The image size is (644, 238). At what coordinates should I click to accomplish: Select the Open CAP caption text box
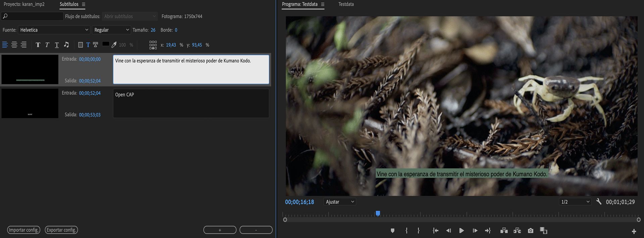(x=191, y=103)
